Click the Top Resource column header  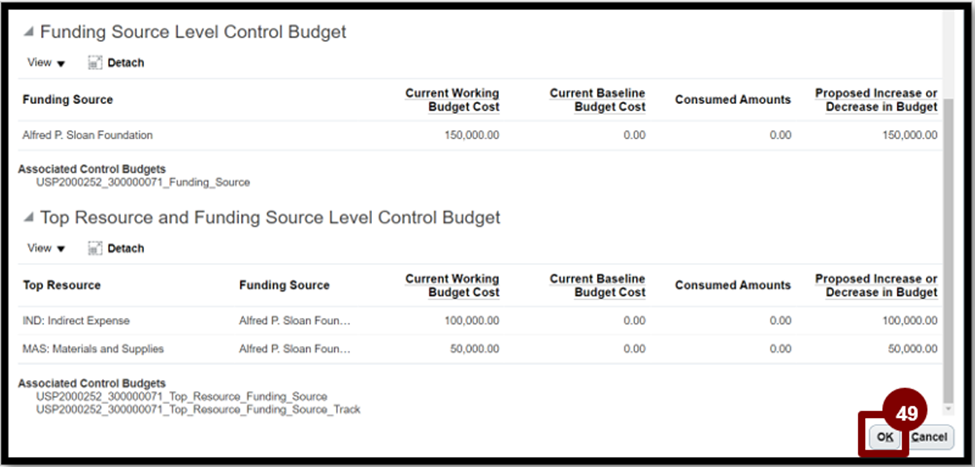coord(62,285)
